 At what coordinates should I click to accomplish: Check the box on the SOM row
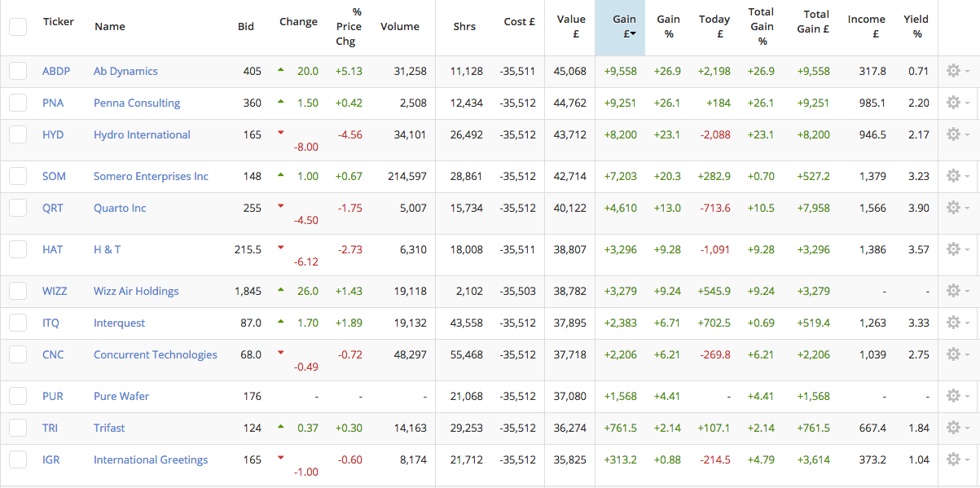coord(18,176)
